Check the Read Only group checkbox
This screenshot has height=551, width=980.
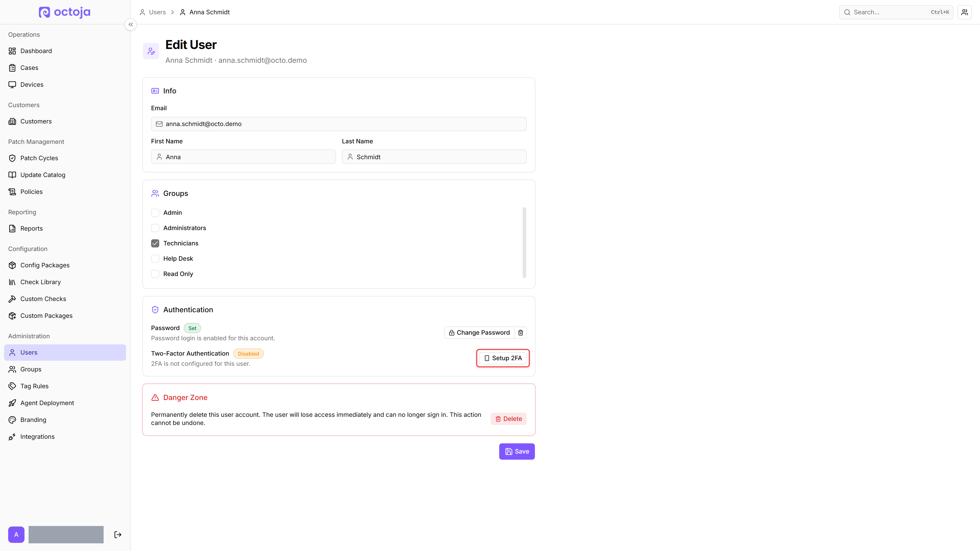155,274
